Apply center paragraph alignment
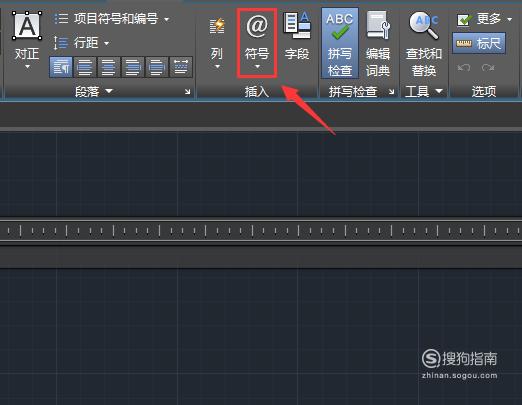Screen dimensions: 522x405 pos(109,67)
